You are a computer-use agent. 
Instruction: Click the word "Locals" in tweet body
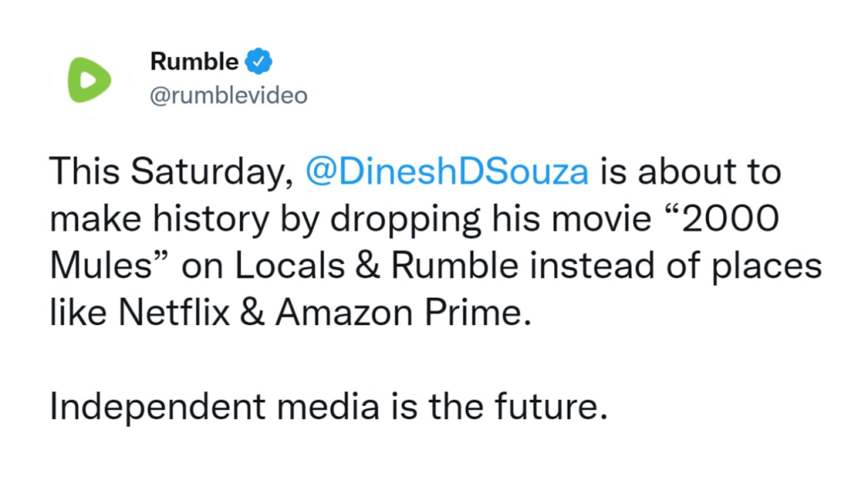291,266
